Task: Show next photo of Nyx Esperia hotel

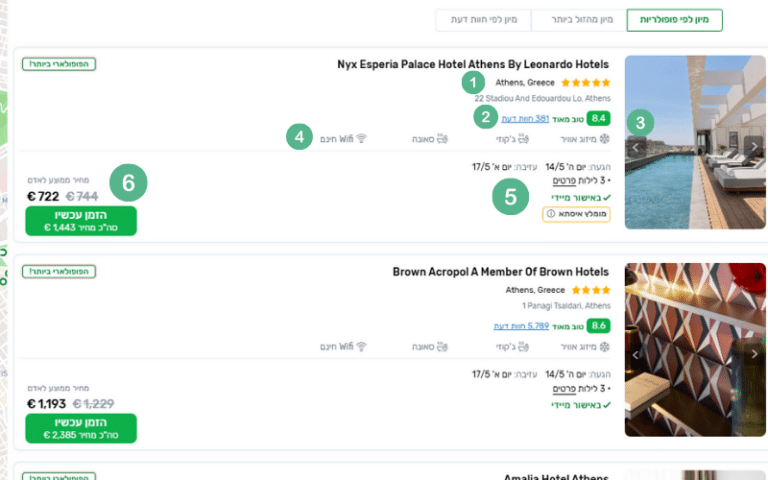Action: [x=755, y=147]
